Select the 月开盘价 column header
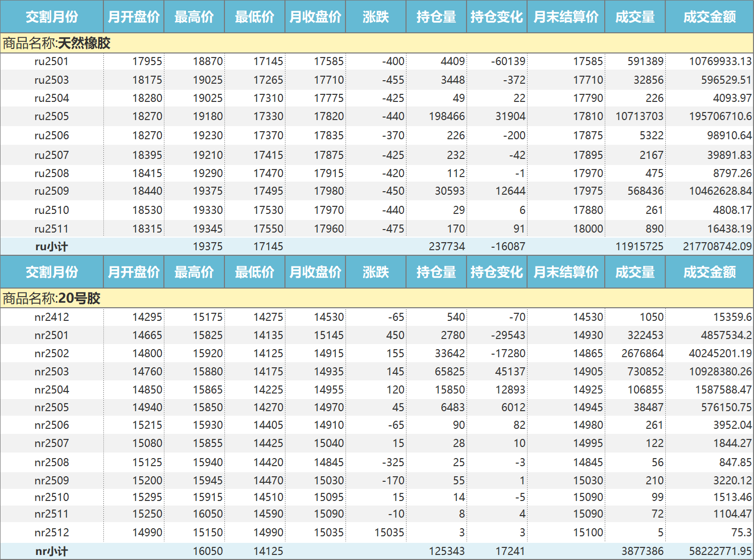The width and height of the screenshot is (754, 560). 133,16
